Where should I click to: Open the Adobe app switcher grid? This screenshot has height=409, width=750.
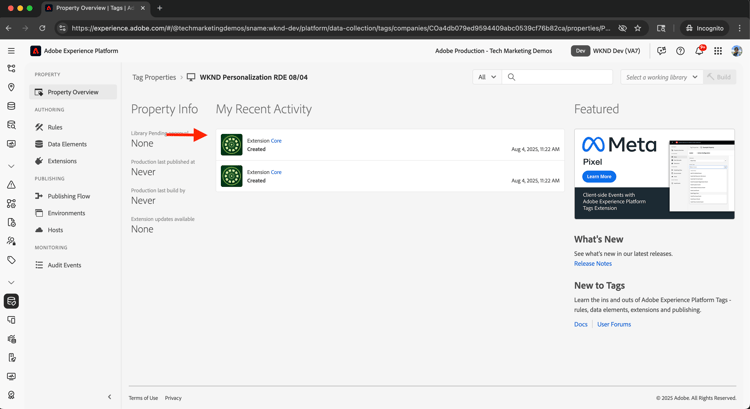click(718, 51)
